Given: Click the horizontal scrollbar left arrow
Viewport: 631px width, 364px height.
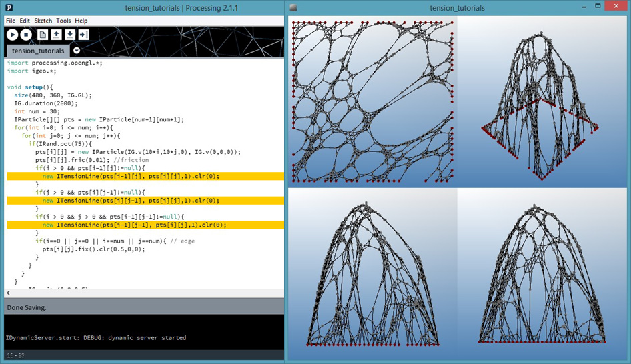Looking at the screenshot, I should point(8,293).
